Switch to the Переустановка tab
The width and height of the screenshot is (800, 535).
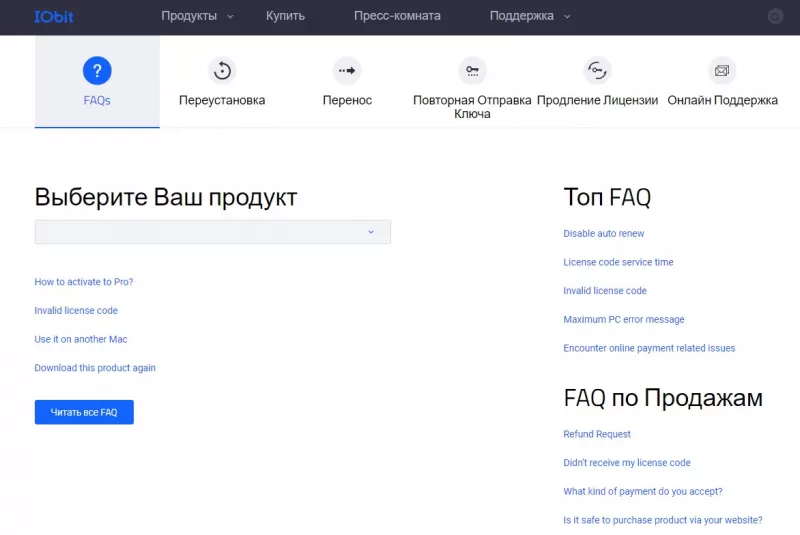(222, 100)
